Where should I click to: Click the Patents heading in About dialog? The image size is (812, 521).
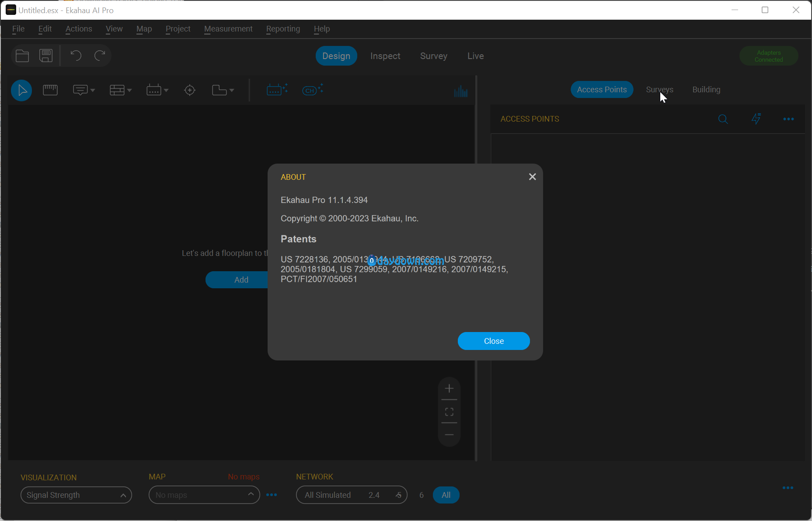[298, 239]
